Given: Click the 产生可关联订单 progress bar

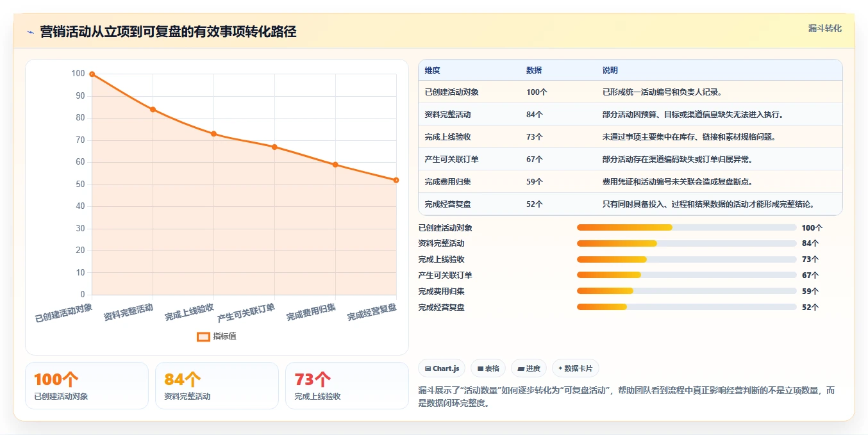Looking at the screenshot, I should 687,275.
